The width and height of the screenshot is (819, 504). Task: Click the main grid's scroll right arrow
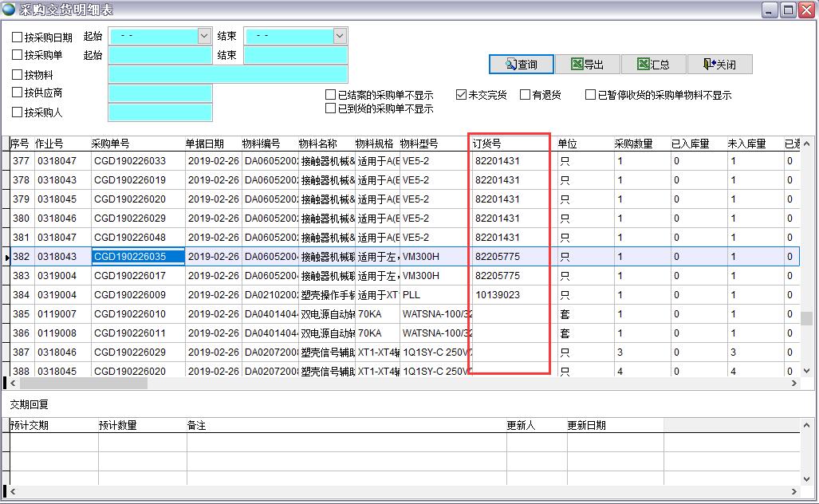794,384
